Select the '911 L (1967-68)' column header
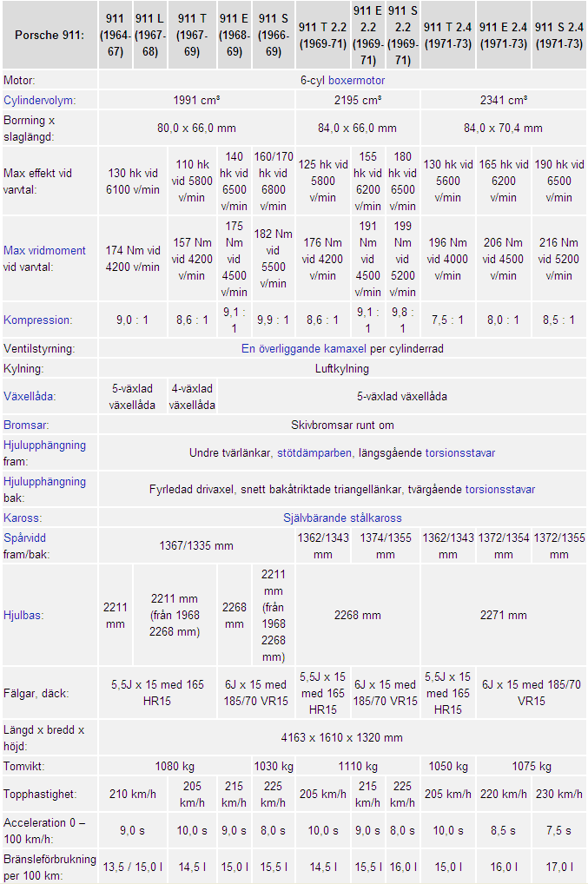Image resolution: width=588 pixels, height=884 pixels. tap(150, 35)
